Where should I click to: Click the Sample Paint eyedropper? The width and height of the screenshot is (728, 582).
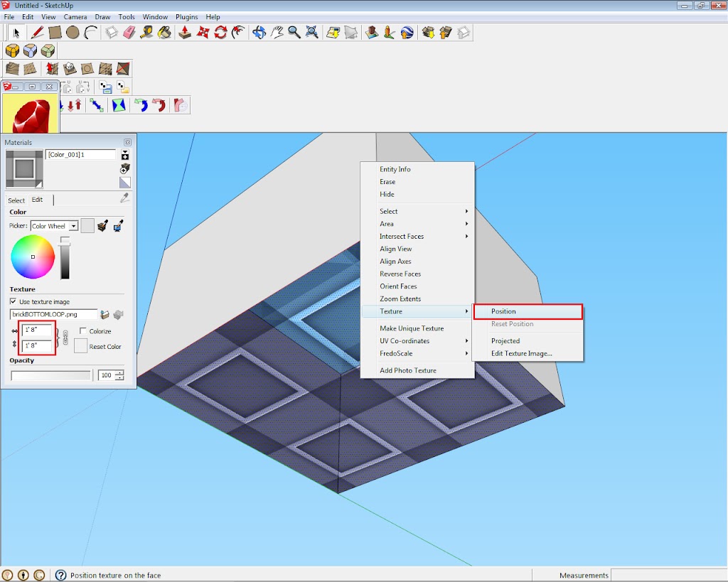(x=124, y=198)
